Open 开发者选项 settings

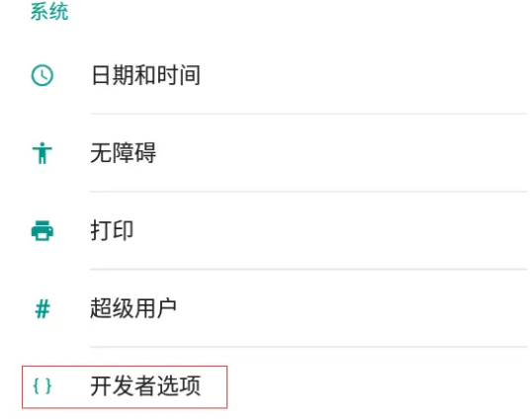tap(145, 386)
